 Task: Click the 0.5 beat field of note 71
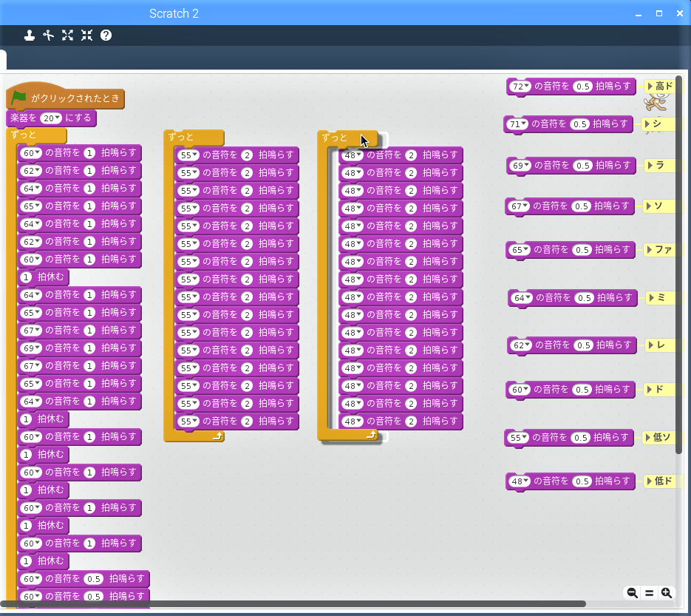tap(580, 124)
